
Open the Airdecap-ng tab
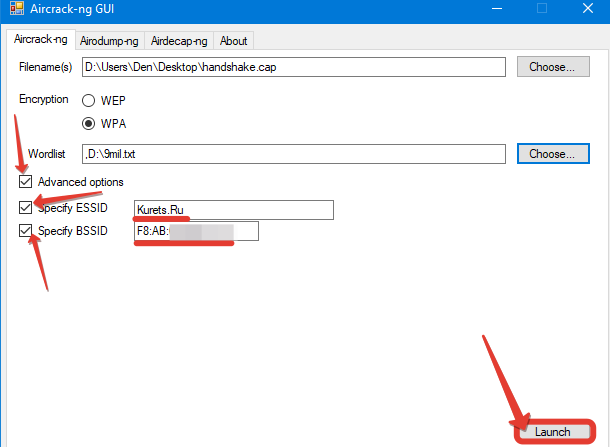[179, 41]
